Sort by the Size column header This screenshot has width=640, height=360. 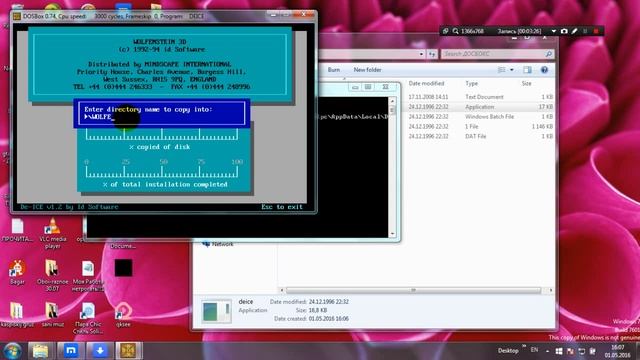(x=526, y=83)
